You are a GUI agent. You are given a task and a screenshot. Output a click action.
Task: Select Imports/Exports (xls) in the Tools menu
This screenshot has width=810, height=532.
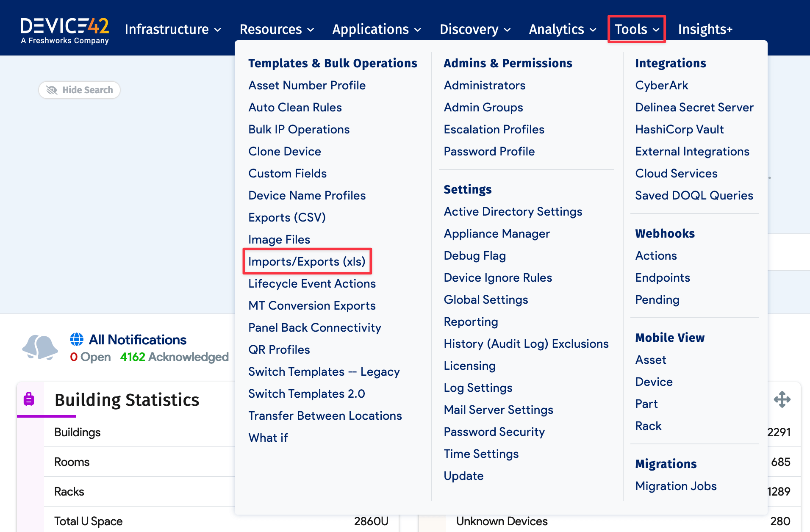click(x=307, y=261)
